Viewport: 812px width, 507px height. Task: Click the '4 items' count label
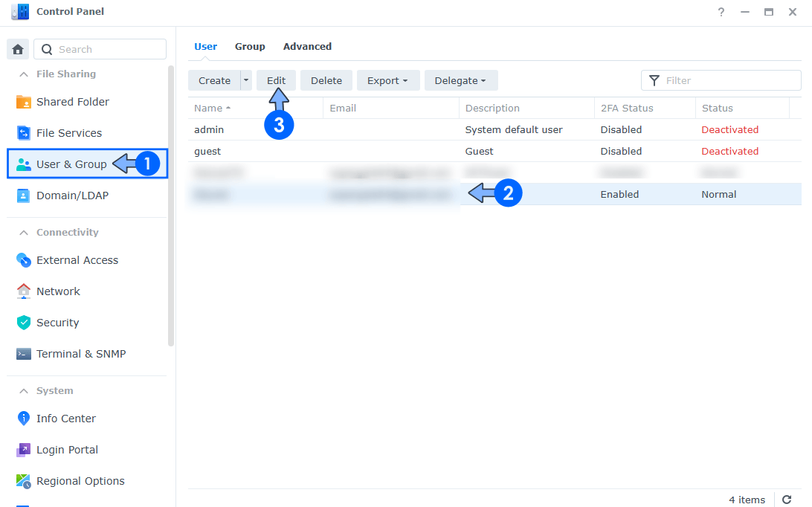(747, 500)
